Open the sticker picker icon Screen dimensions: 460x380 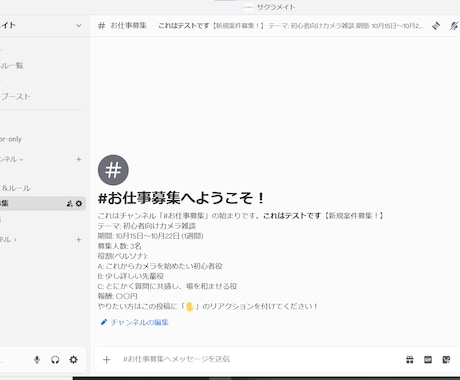pos(446,359)
